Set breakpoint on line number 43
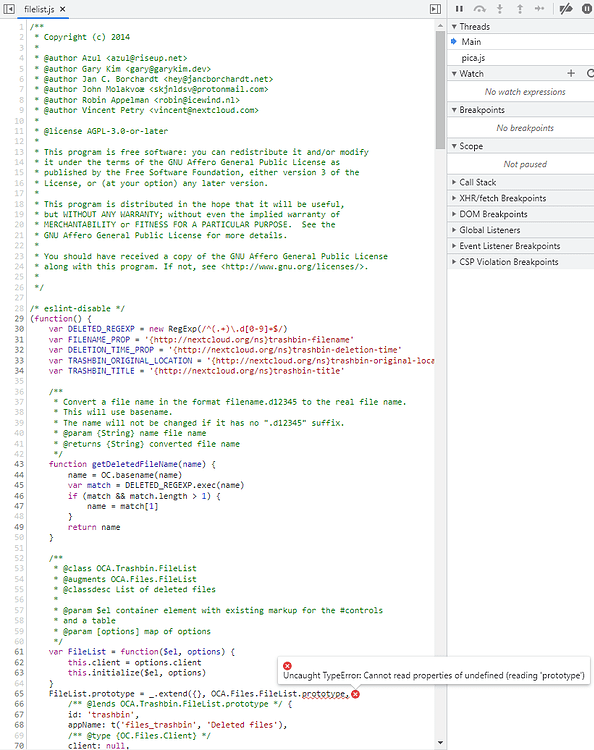The width and height of the screenshot is (594, 750). coord(19,464)
